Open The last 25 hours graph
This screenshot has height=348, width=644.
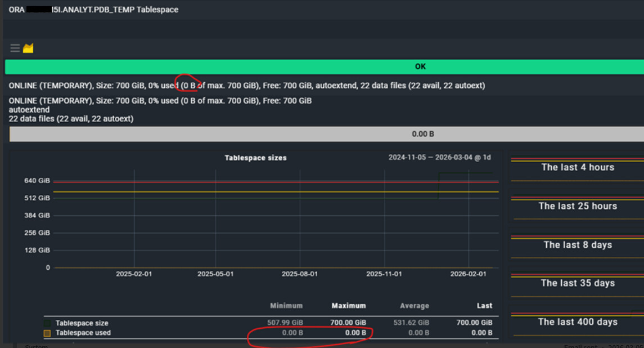point(577,206)
